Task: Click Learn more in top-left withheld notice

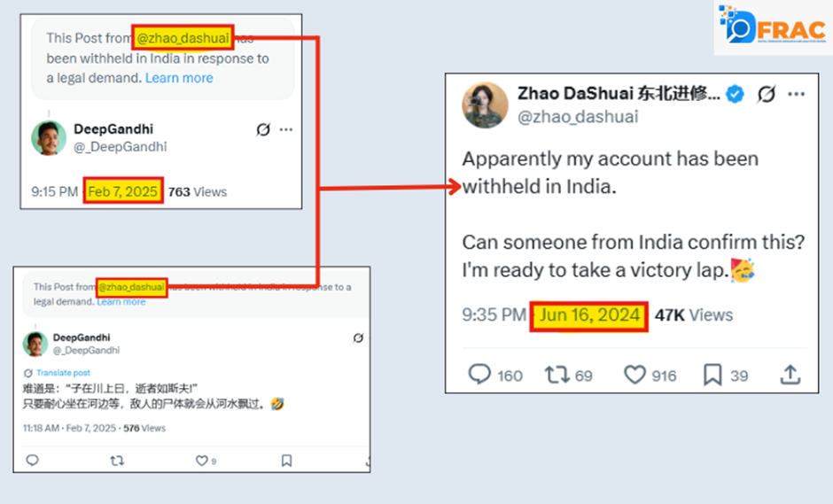Action: click(x=179, y=78)
